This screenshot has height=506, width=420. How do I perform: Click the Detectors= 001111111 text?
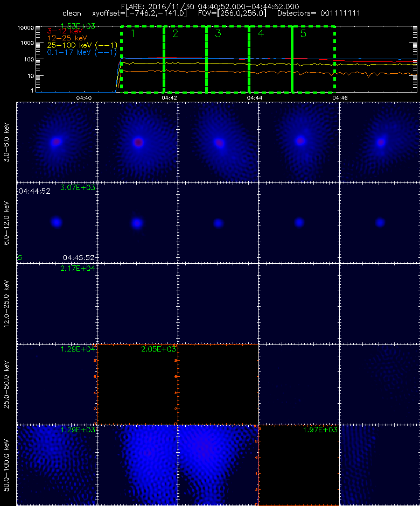pos(319,13)
